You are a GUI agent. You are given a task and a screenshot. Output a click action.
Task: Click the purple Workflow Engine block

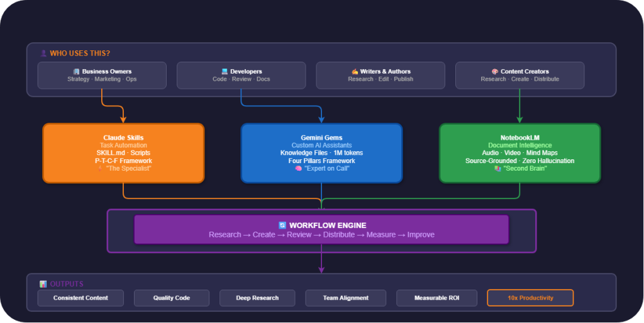[321, 230]
